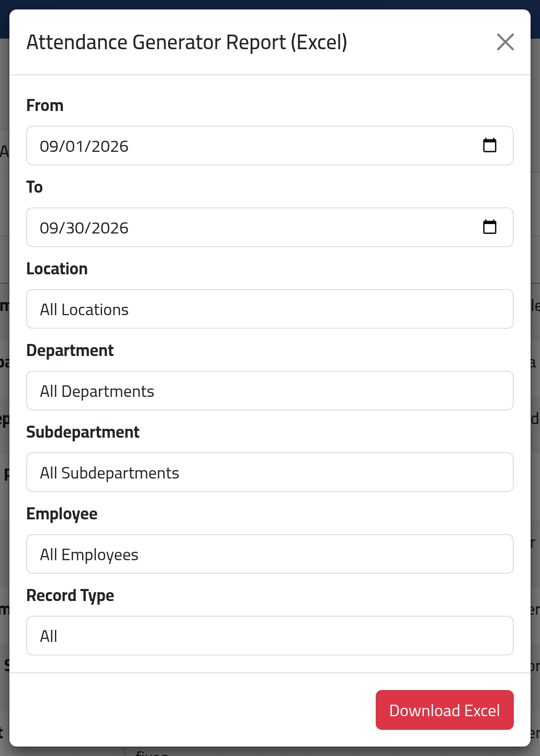Click the Record Type label

(70, 595)
